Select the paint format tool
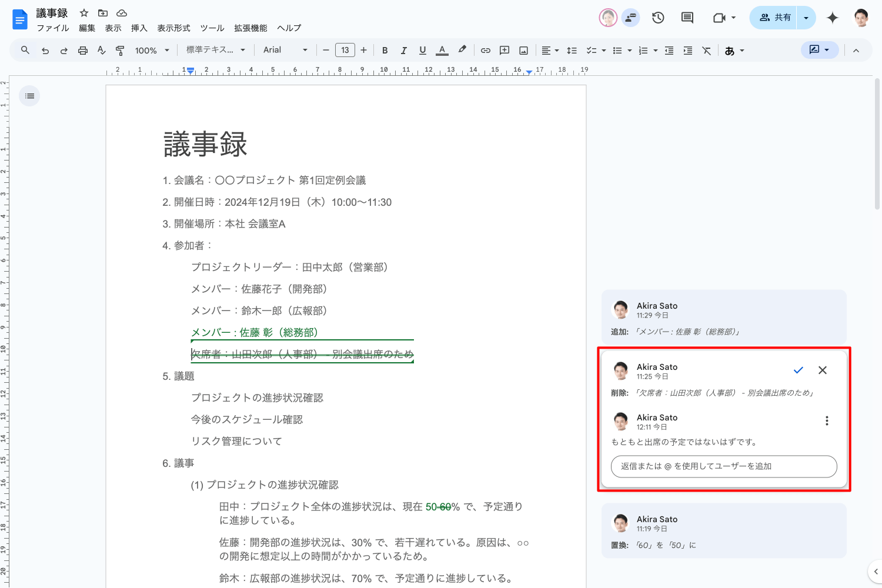The height and width of the screenshot is (588, 882). click(x=120, y=51)
